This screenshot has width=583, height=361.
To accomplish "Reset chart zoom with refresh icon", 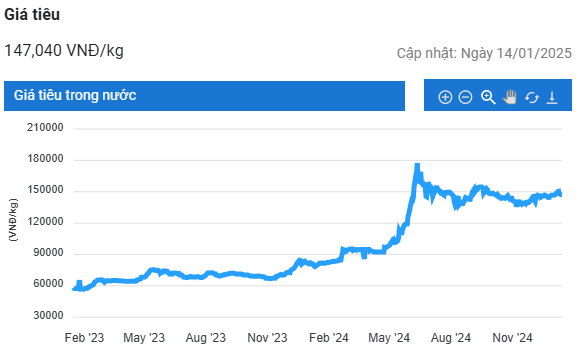I will coord(532,98).
